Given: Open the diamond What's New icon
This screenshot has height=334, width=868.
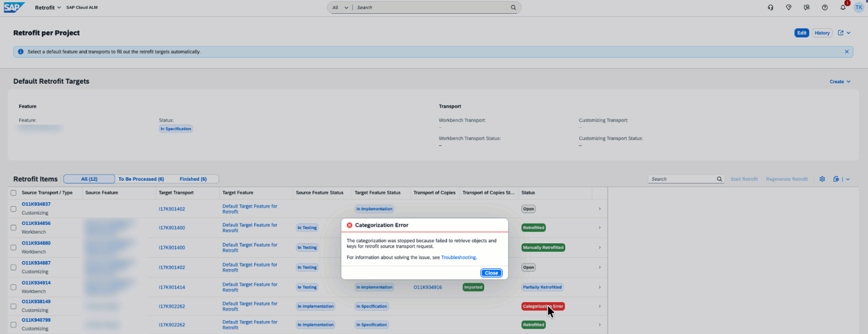Looking at the screenshot, I should [x=788, y=7].
